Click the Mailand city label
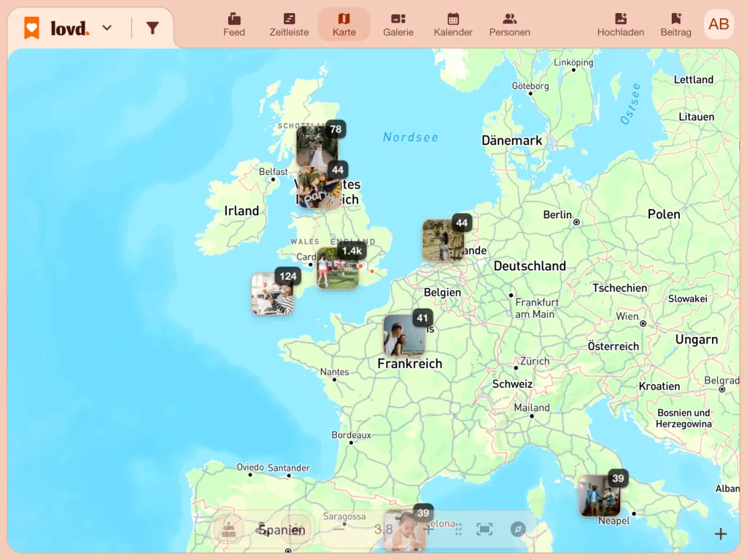 click(x=532, y=408)
